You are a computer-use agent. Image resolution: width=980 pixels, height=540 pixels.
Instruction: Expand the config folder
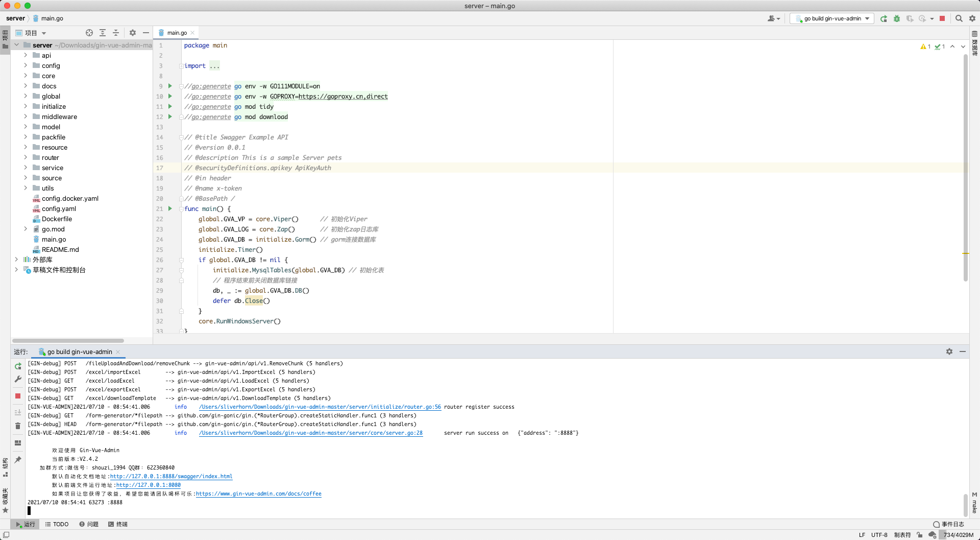[x=26, y=65]
